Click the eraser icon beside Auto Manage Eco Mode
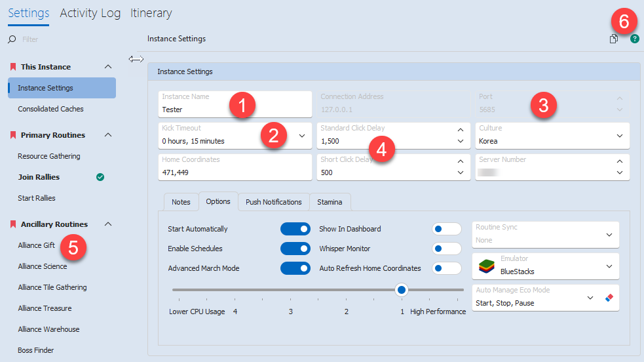This screenshot has width=644, height=362. pyautogui.click(x=609, y=298)
